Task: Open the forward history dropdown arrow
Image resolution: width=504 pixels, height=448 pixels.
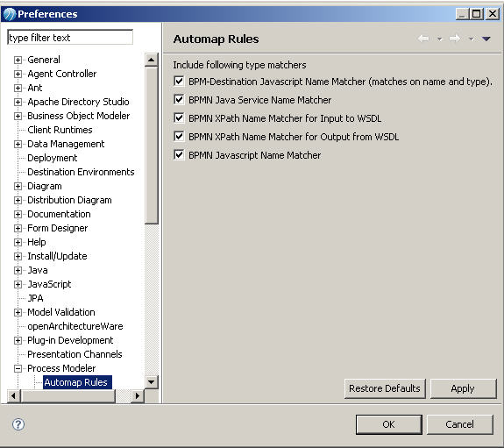Action: coord(471,39)
